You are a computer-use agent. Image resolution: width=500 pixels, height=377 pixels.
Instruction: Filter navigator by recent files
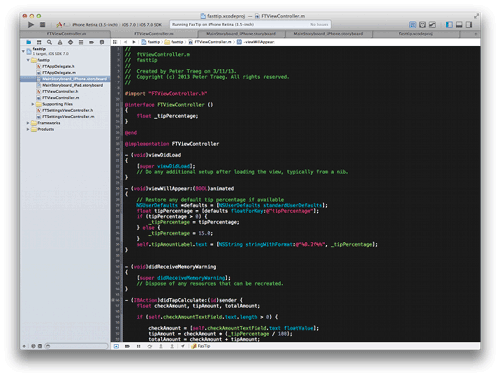tap(33, 346)
